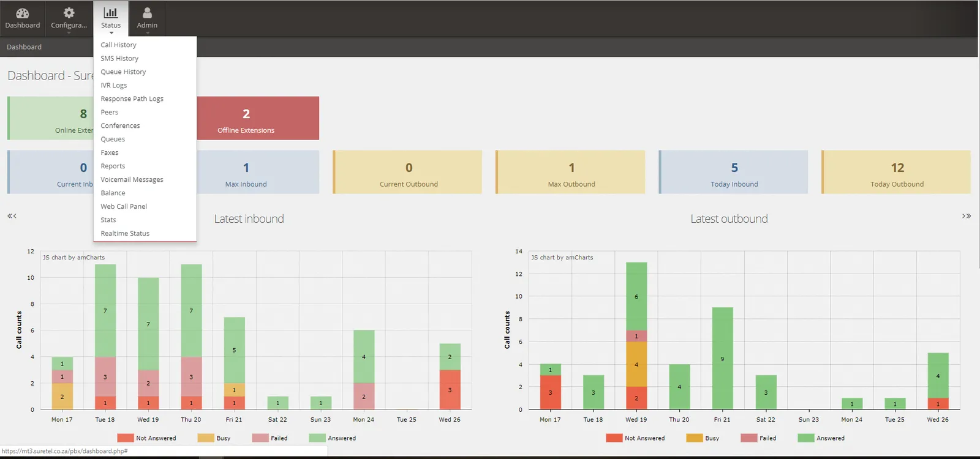Click the Max Inbound tile
This screenshot has height=459, width=980.
[258, 172]
